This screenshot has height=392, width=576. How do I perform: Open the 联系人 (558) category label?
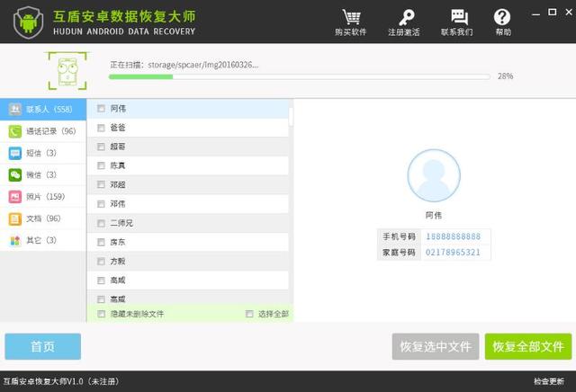[49, 110]
